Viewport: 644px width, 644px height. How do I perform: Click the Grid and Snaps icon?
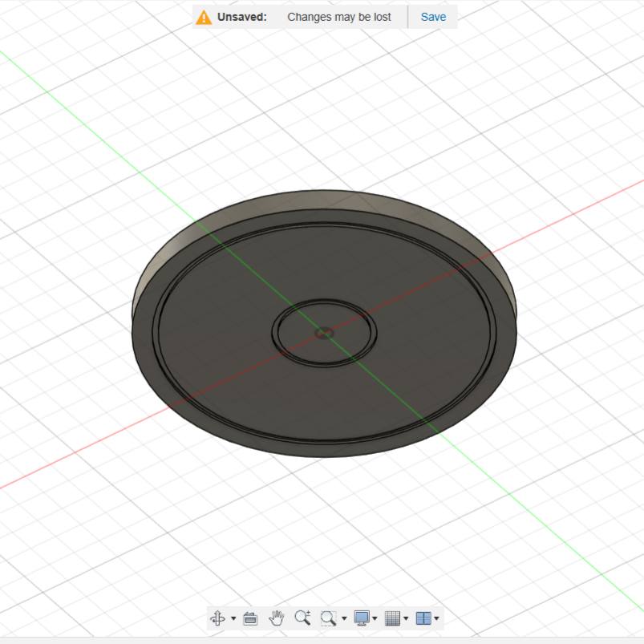393,618
